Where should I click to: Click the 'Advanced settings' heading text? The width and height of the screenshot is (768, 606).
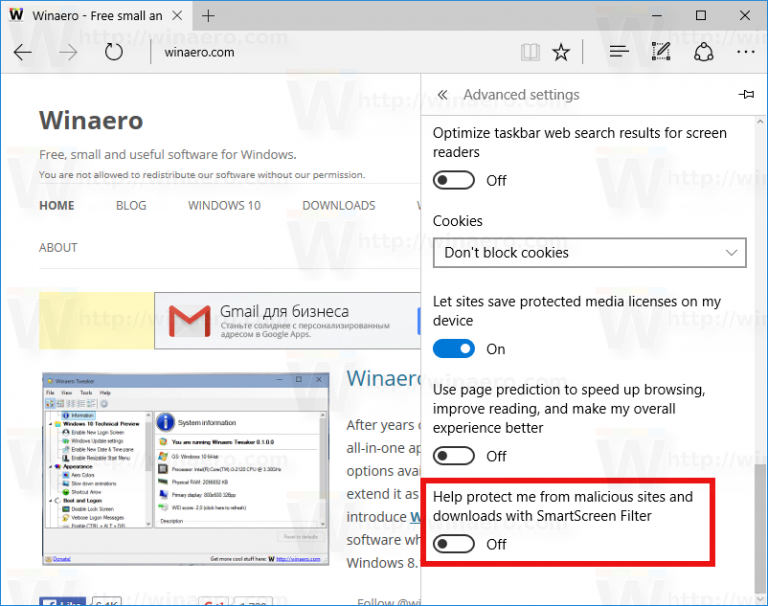pos(521,95)
